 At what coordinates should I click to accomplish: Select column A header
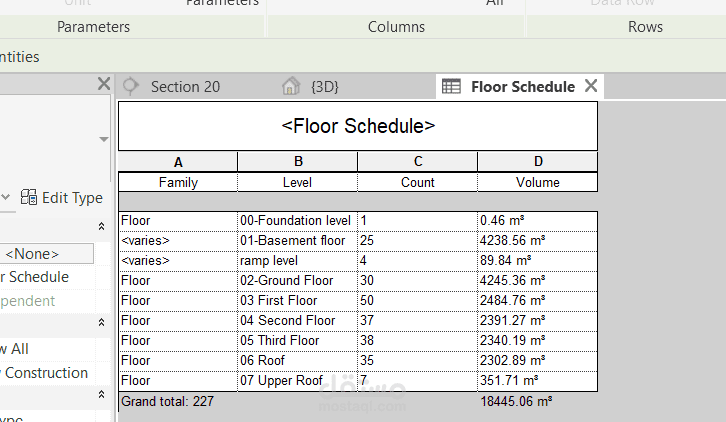point(178,162)
